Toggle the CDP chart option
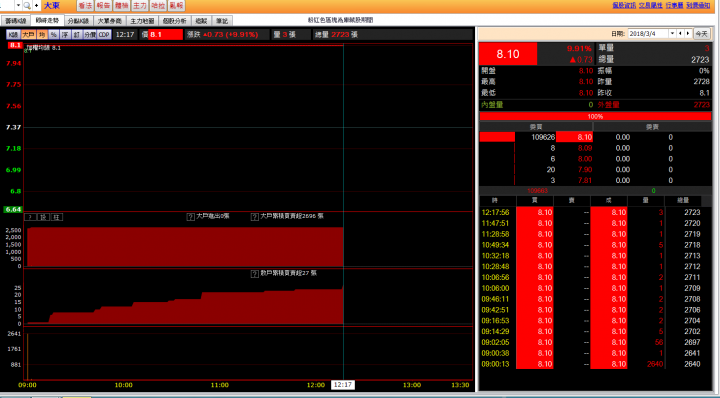720x398 pixels. tap(104, 34)
